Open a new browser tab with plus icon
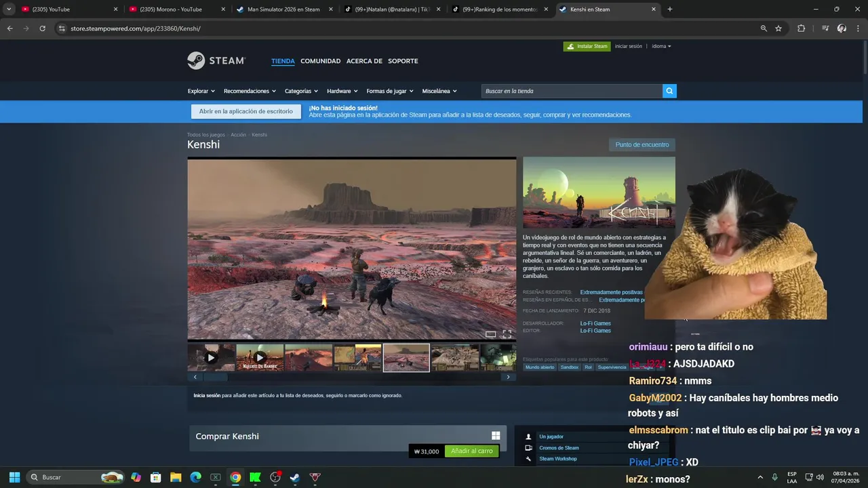 pos(670,9)
